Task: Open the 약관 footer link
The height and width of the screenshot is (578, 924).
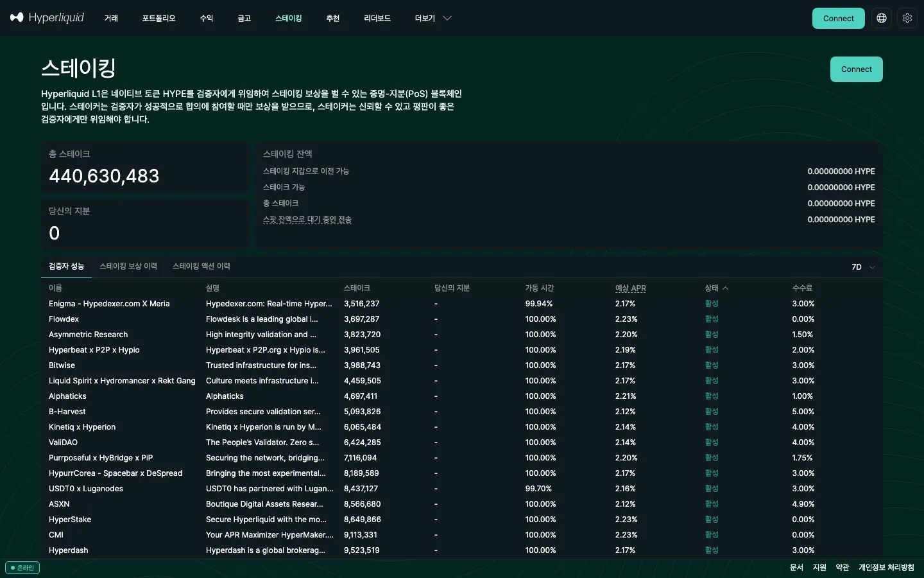Action: [843, 568]
